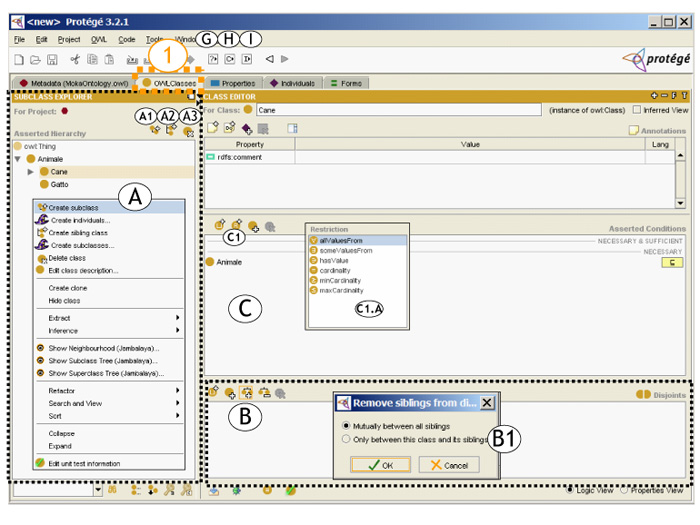Viewport: 700px width, 525px height.
Task: Open the File menu
Action: pos(19,39)
